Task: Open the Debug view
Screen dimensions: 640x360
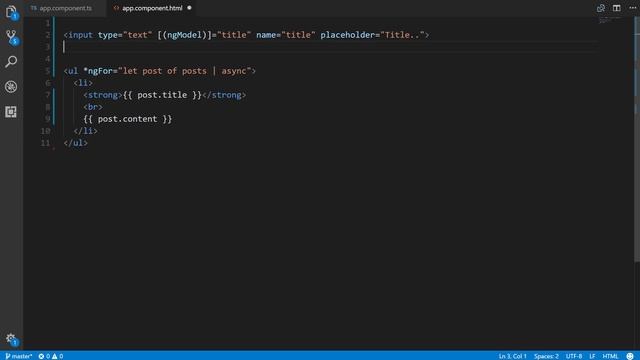Action: click(x=11, y=87)
